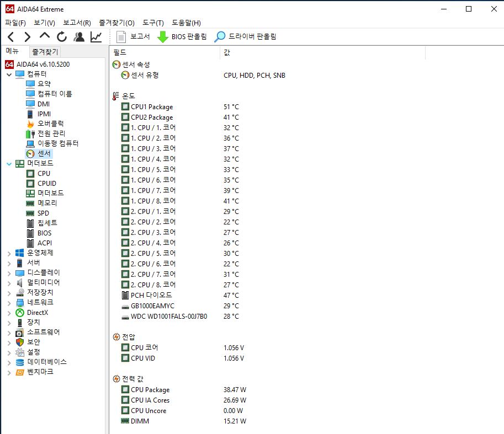This screenshot has width=504, height=434.
Task: Open the DMI page
Action: 38,104
